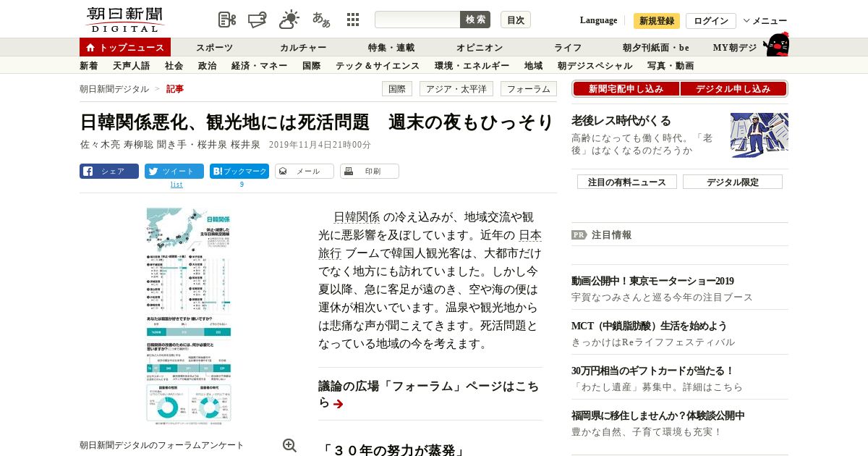The width and height of the screenshot is (868, 456).
Task: Click the アジア・太平洋 category tag
Action: point(456,89)
